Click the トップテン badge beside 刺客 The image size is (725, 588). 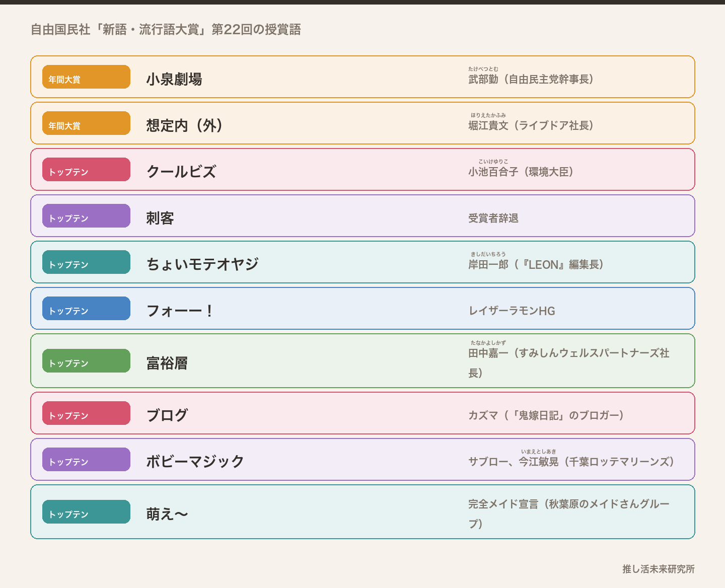[86, 216]
